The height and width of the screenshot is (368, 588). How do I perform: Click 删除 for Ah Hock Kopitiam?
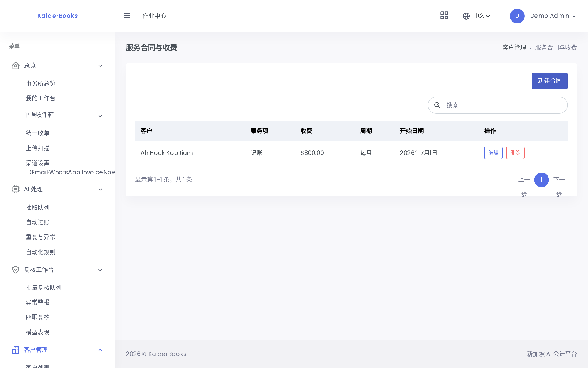[x=515, y=153]
